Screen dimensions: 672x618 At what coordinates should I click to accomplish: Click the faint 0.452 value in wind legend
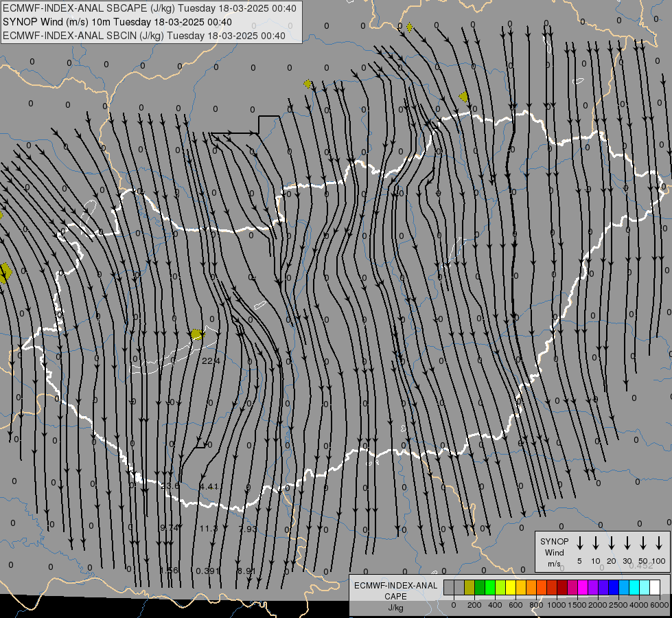pos(641,565)
